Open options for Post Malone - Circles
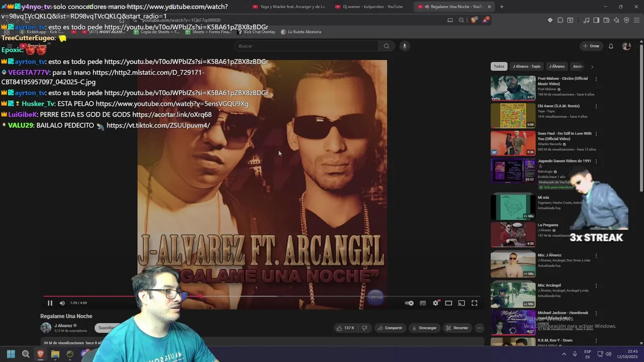The height and width of the screenshot is (362, 644). [x=596, y=79]
